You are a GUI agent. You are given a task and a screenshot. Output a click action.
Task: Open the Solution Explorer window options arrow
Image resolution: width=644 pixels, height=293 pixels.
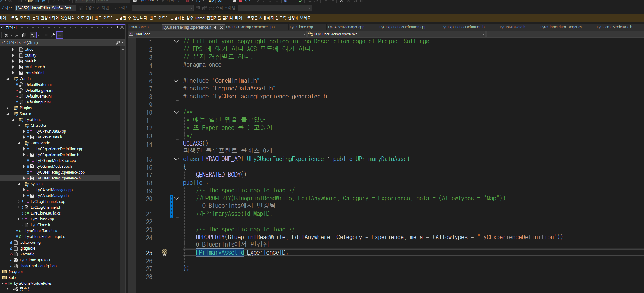[112, 27]
